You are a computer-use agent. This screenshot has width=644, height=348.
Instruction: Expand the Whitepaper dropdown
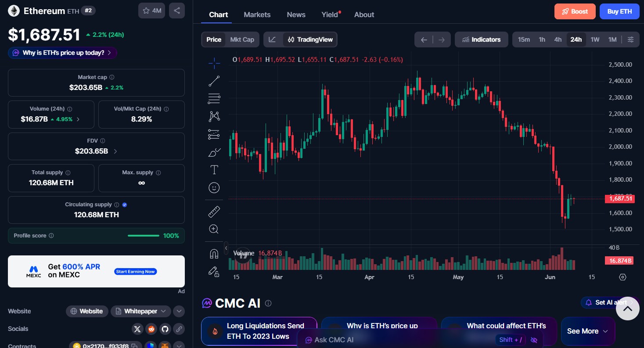[x=141, y=311]
